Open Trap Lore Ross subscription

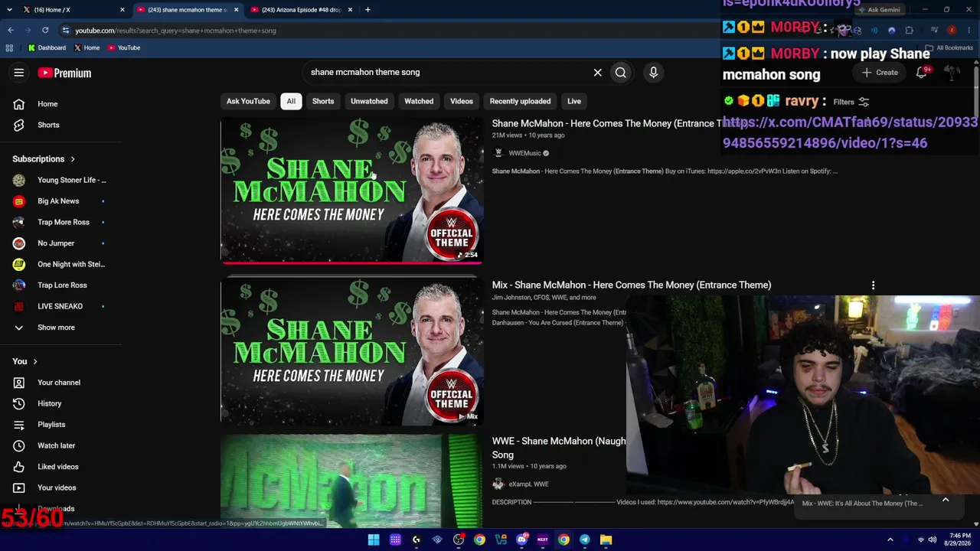tap(61, 285)
